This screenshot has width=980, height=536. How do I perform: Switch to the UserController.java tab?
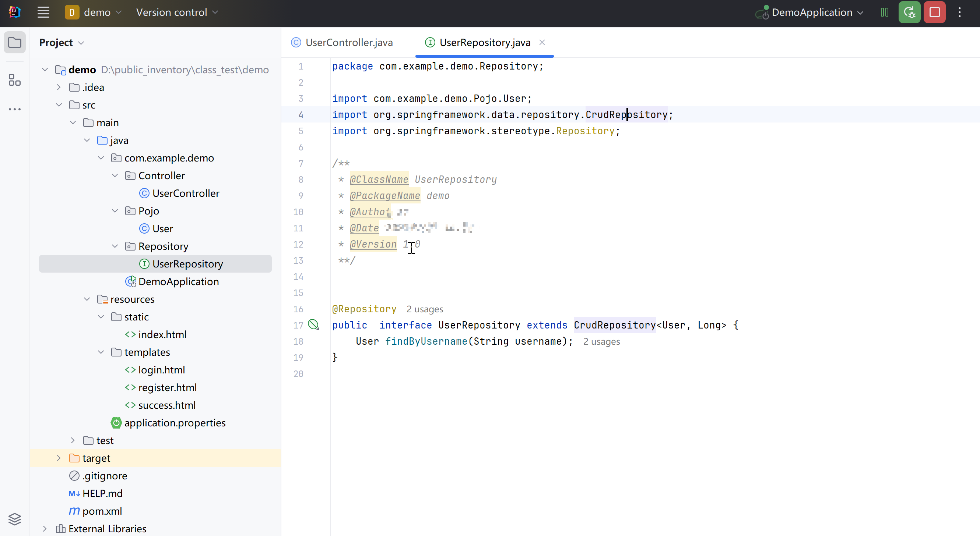click(x=348, y=43)
